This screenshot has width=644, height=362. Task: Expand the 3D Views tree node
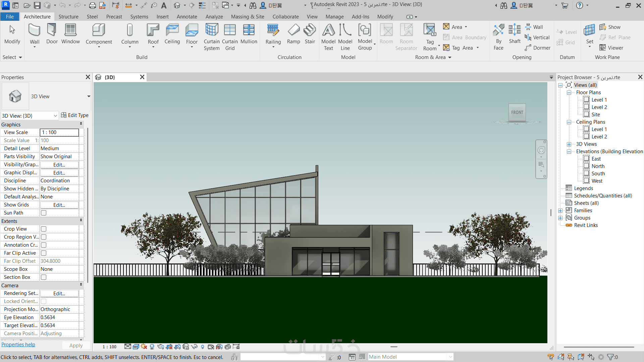tap(569, 144)
